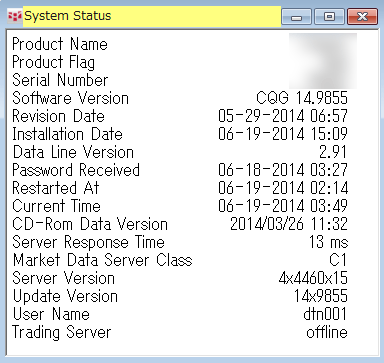Select the Serial Number label
The height and width of the screenshot is (363, 384).
[x=60, y=80]
